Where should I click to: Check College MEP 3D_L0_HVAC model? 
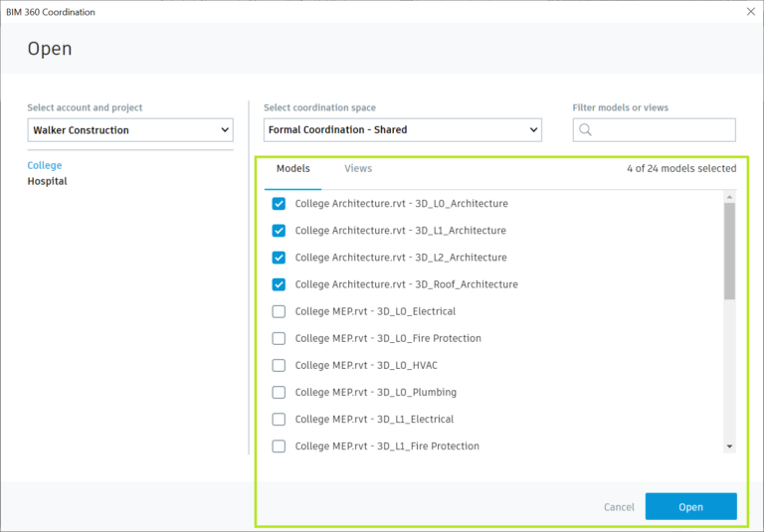(279, 365)
